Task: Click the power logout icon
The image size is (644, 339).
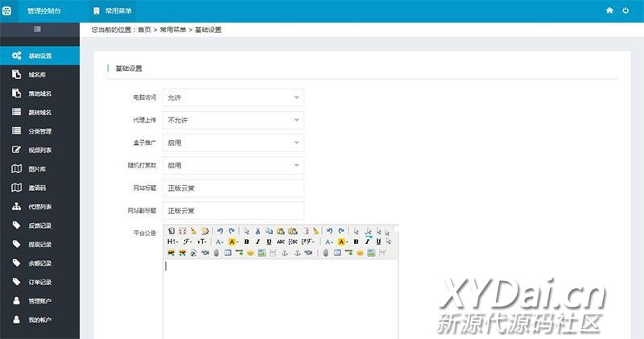Action: [625, 10]
